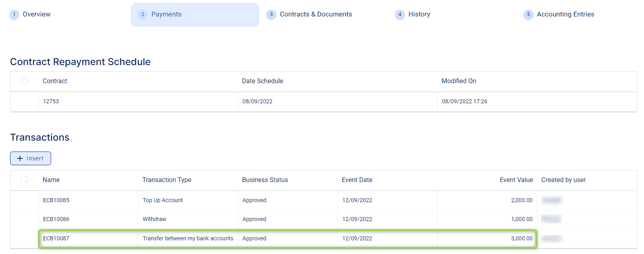The height and width of the screenshot is (254, 644).
Task: Click the step 4 number badge
Action: click(x=400, y=15)
